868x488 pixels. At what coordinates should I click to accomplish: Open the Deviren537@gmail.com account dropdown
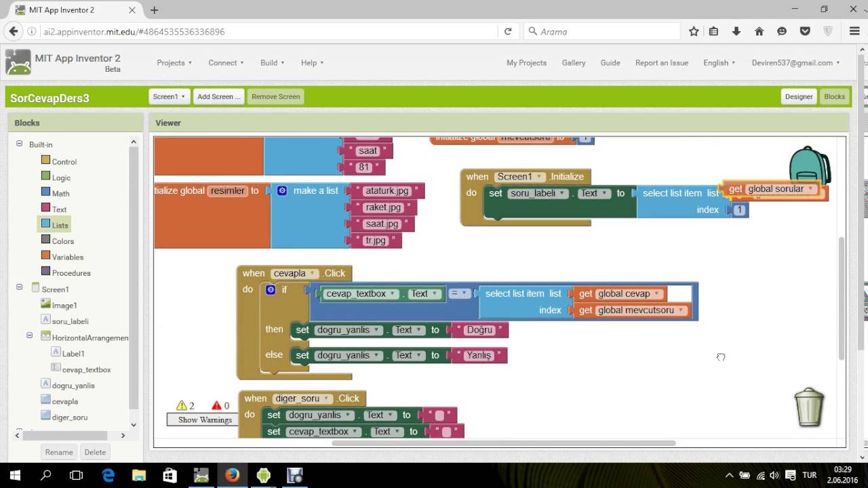795,62
